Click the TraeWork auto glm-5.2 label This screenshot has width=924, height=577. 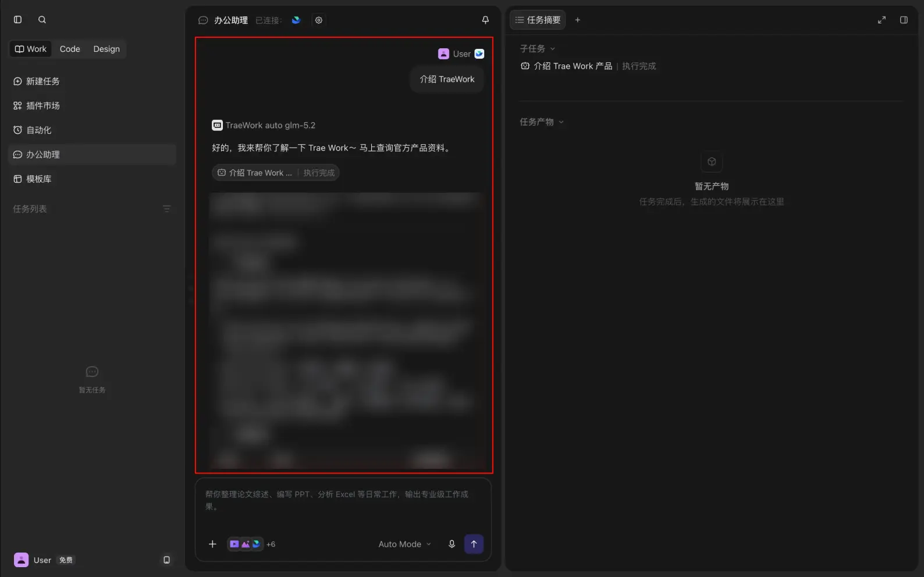coord(271,125)
